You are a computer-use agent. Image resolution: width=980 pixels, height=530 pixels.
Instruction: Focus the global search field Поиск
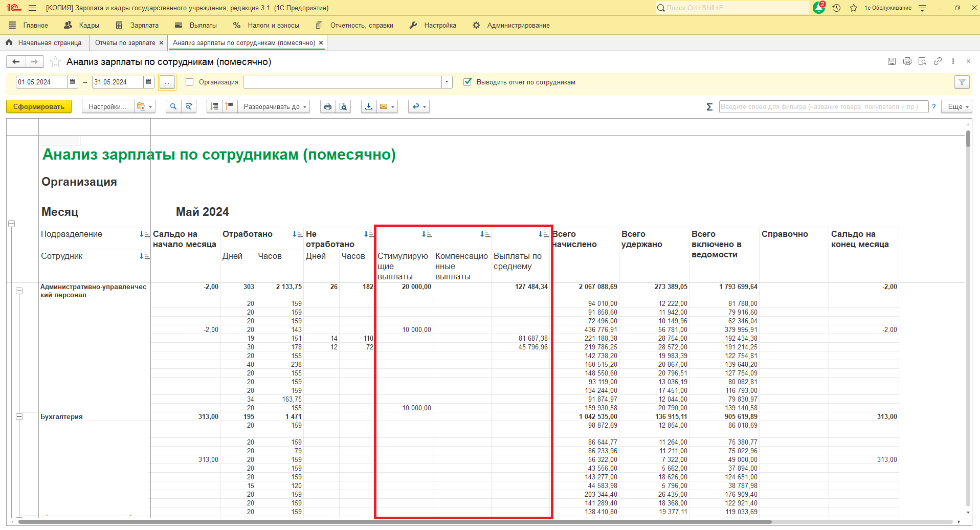tap(732, 8)
